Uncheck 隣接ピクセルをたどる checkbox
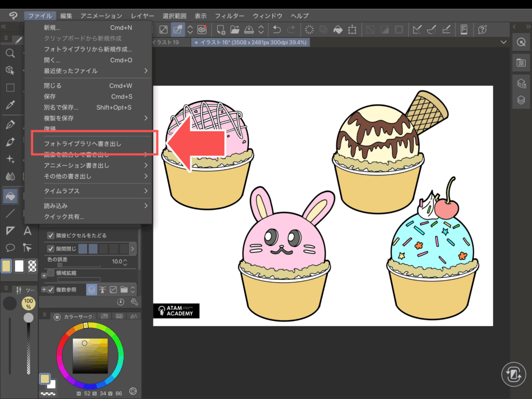The height and width of the screenshot is (399, 532). (51, 235)
